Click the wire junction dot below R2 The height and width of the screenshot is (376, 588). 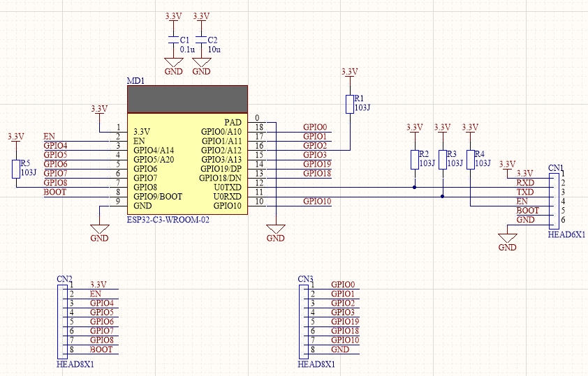click(414, 187)
